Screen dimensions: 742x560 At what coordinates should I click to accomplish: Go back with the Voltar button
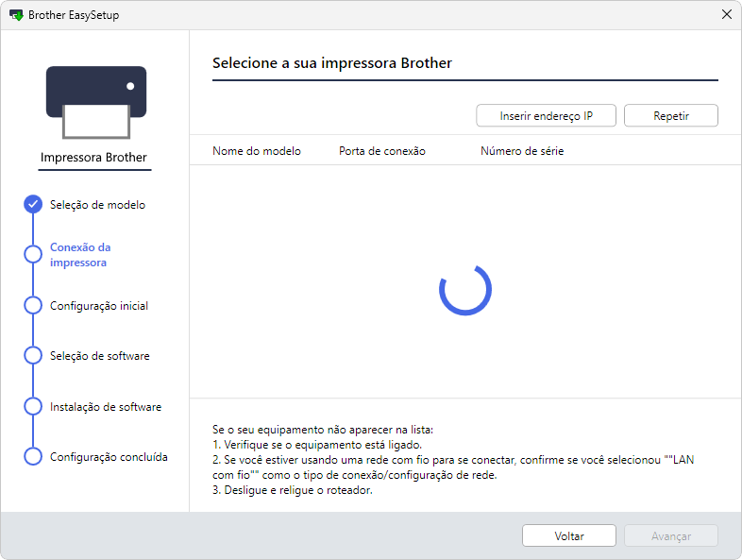(569, 535)
